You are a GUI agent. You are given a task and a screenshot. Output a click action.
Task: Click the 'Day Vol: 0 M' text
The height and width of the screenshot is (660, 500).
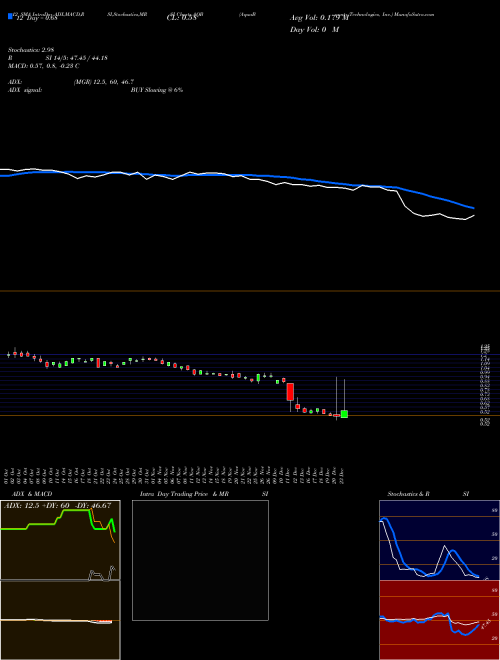(x=314, y=30)
